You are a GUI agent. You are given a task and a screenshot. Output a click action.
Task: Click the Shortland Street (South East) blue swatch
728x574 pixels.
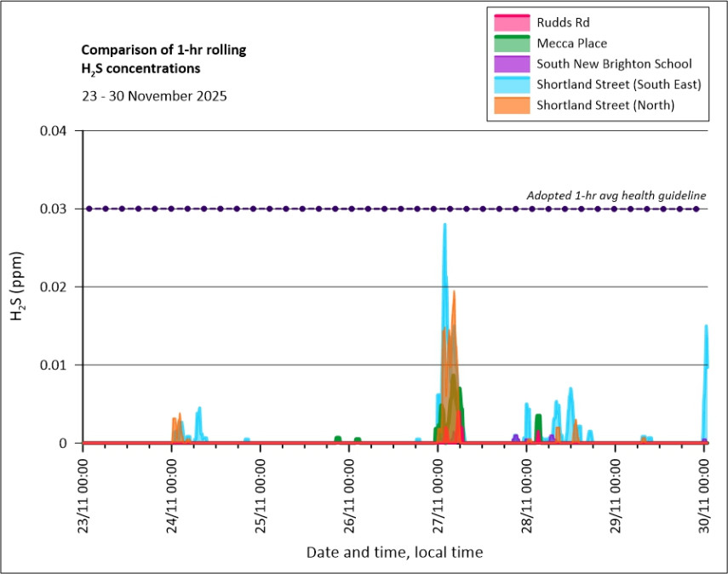(507, 84)
